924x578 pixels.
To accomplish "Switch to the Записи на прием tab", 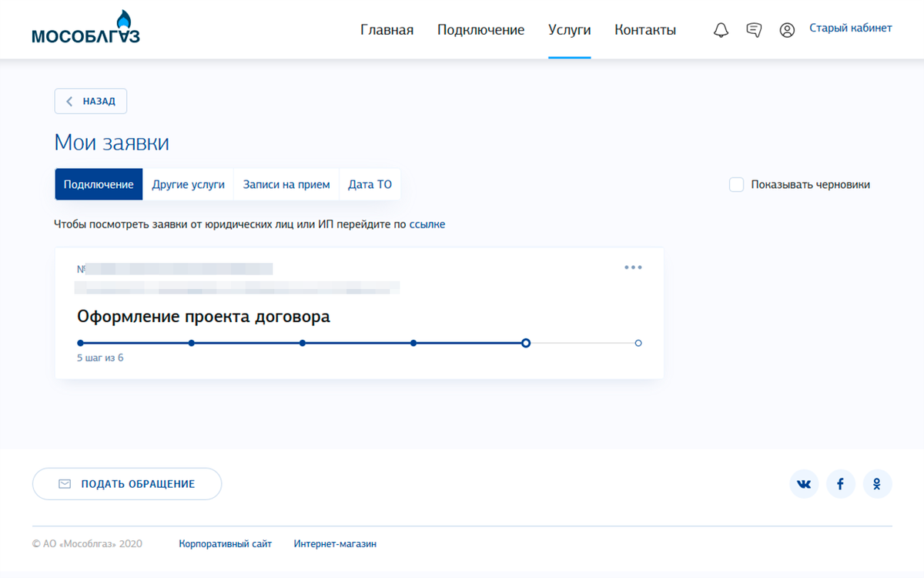I will [286, 184].
